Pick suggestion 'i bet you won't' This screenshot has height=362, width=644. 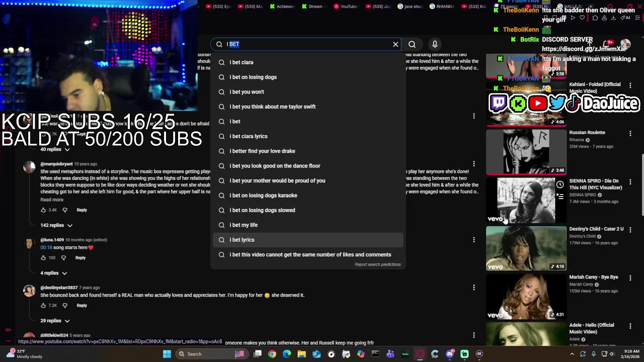(x=308, y=92)
